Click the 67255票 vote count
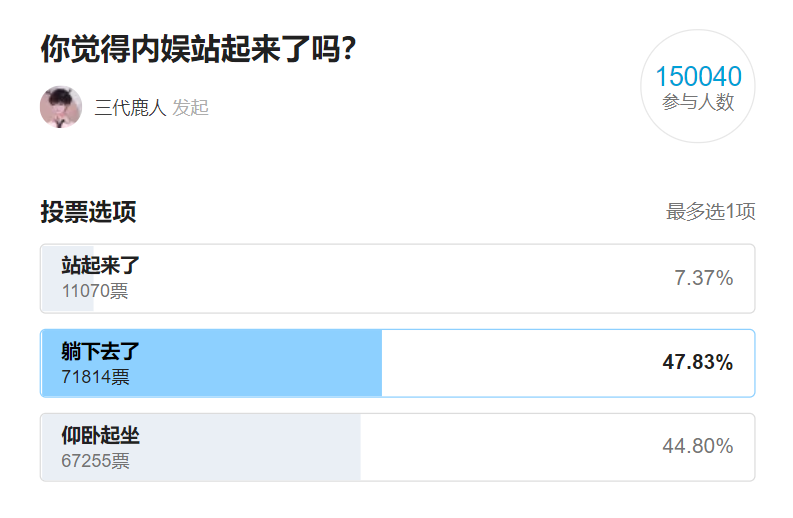This screenshot has width=793, height=518. (95, 461)
